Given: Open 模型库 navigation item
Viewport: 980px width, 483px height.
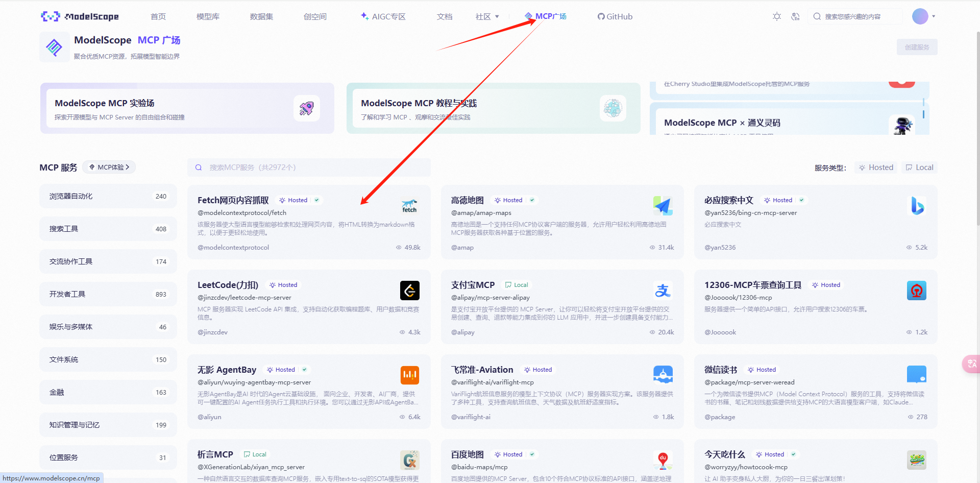Looking at the screenshot, I should tap(208, 16).
